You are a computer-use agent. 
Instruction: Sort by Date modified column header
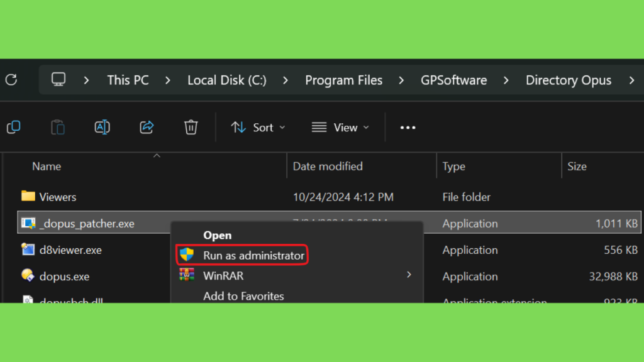(x=328, y=166)
